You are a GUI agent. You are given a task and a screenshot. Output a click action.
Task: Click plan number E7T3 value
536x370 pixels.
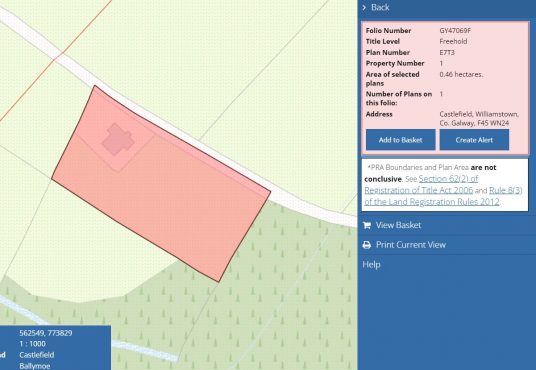(447, 52)
